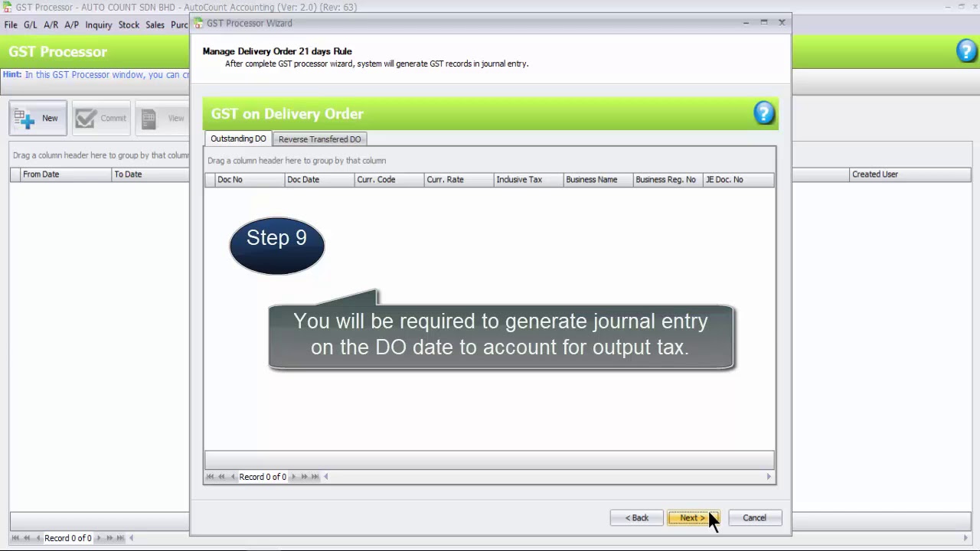Viewport: 980px width, 551px height.
Task: Click the Back button in the wizard
Action: click(636, 518)
